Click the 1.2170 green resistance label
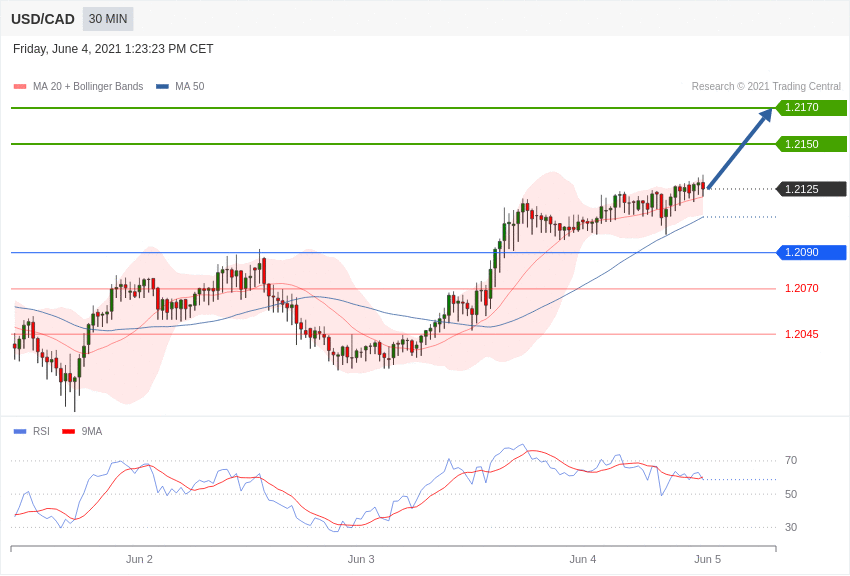 (x=811, y=107)
